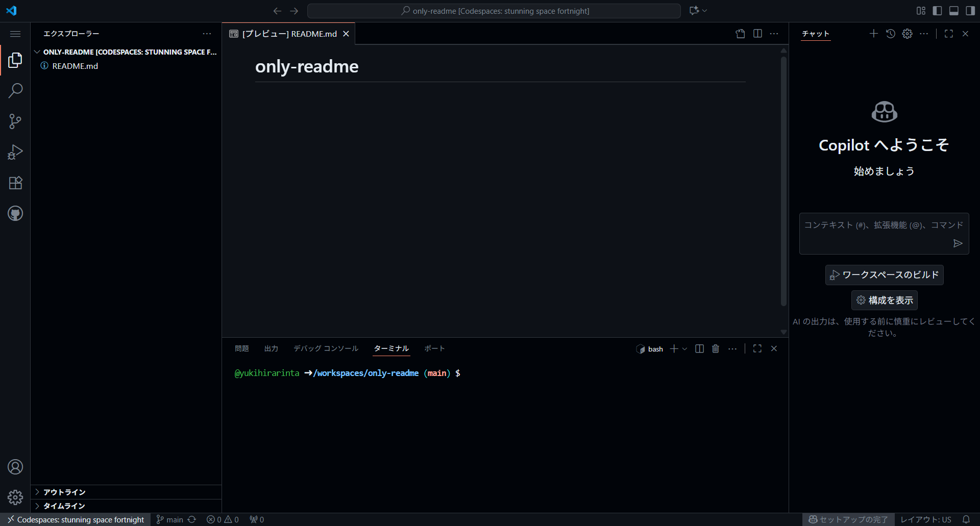The width and height of the screenshot is (980, 526).
Task: Open Codespaces remote indicator in status bar
Action: [76, 519]
